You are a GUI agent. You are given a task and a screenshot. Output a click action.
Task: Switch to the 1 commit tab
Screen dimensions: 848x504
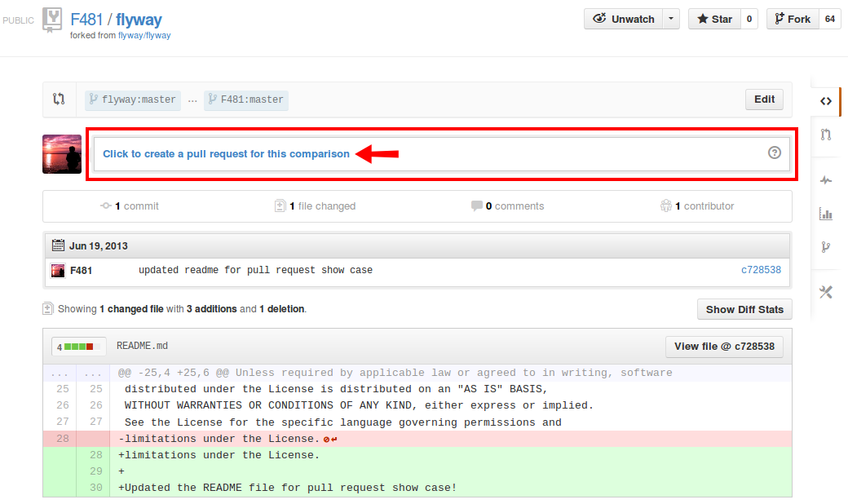[x=130, y=206]
